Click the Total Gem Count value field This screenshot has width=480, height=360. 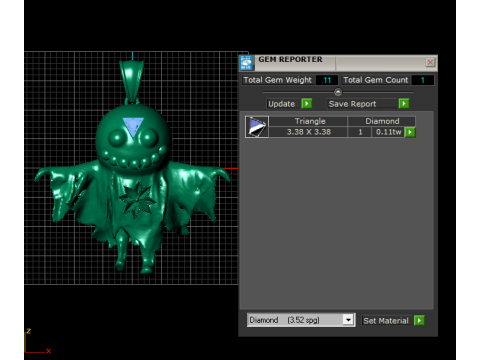(423, 80)
